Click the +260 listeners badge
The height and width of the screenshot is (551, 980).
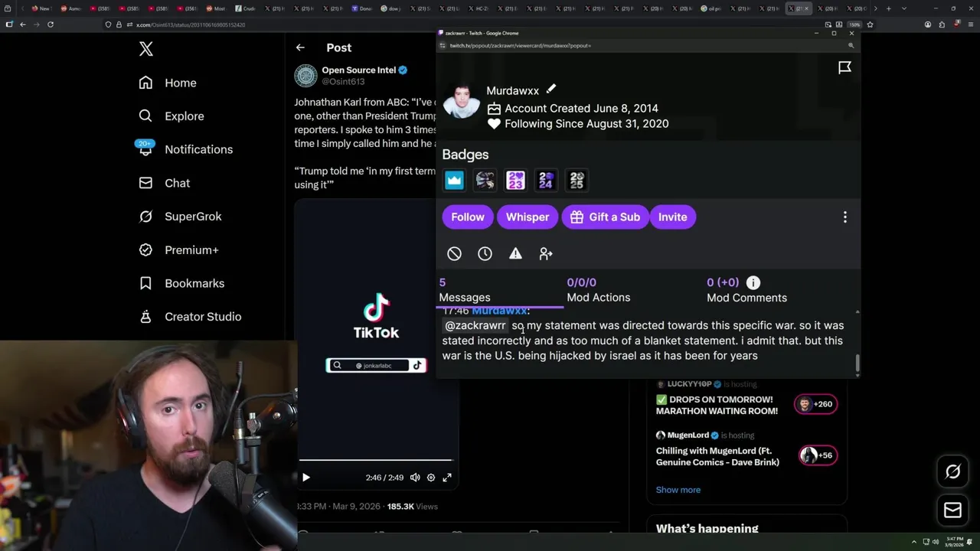[x=815, y=404]
